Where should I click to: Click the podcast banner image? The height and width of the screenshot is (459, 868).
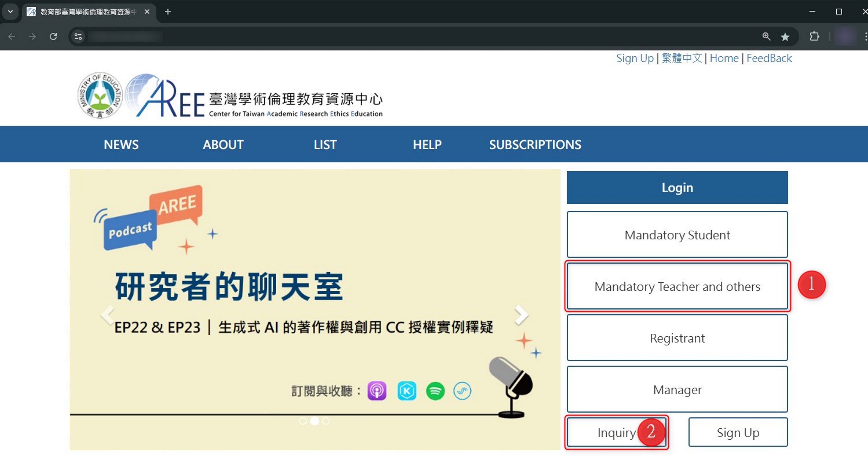coord(315,310)
